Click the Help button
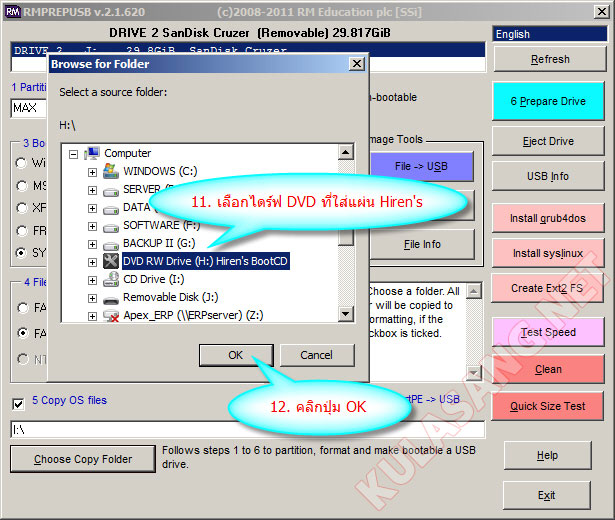Image resolution: width=615 pixels, height=520 pixels. (x=547, y=455)
